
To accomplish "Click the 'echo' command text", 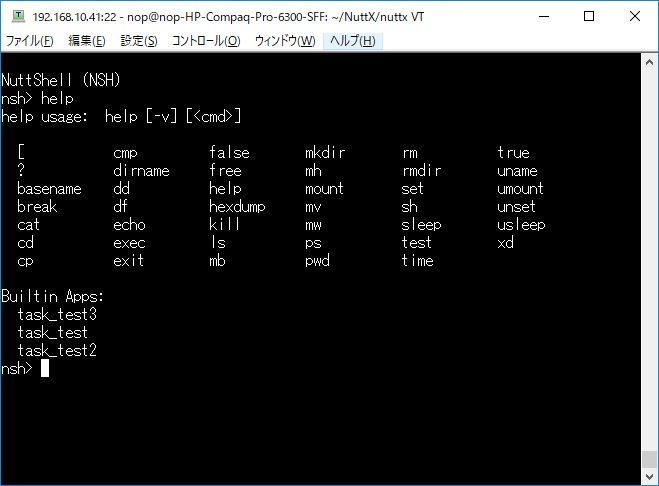I will (129, 225).
